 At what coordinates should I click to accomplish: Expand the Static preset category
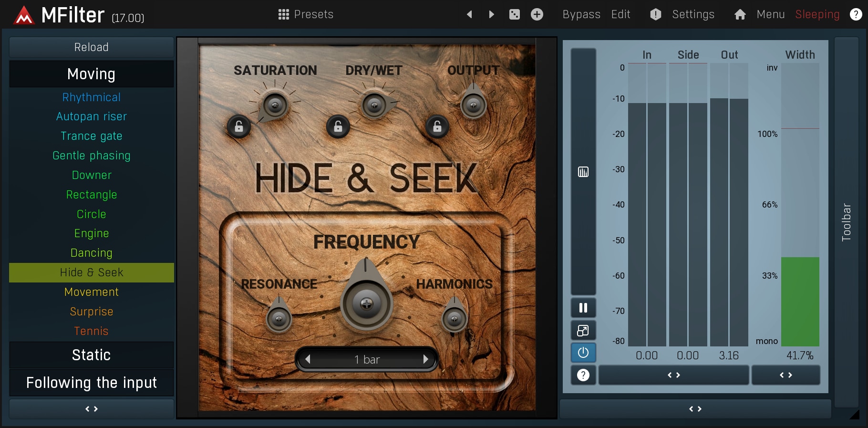coord(91,355)
